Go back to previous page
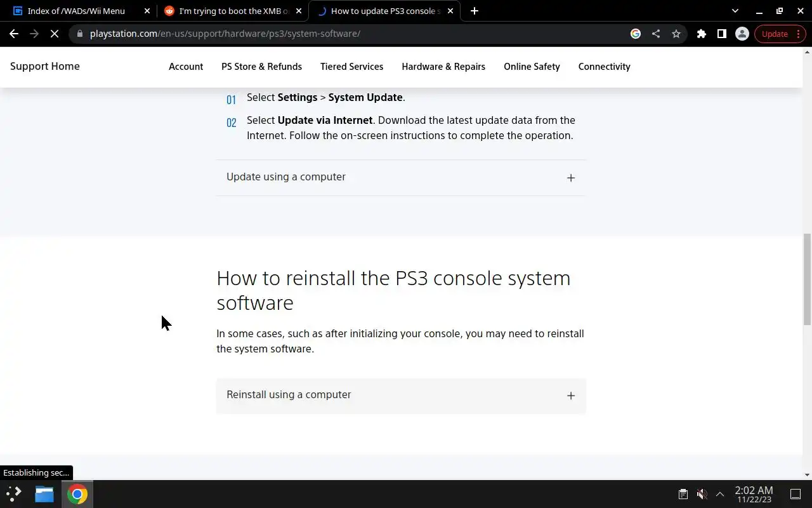 (14, 34)
